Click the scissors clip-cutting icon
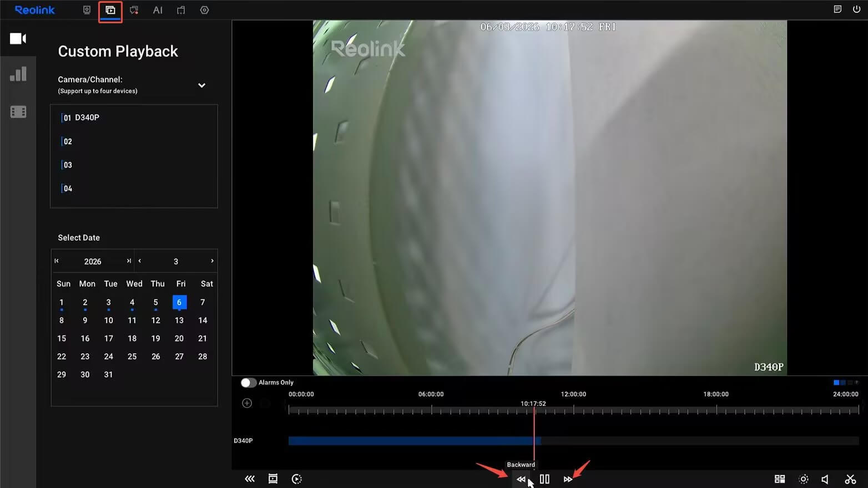 [x=851, y=479]
